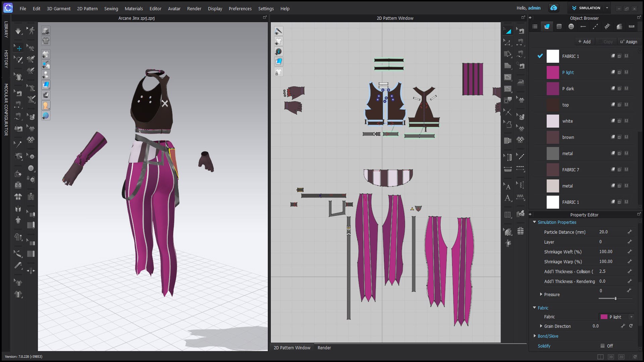Click the SIMULATION mode button

(586, 8)
